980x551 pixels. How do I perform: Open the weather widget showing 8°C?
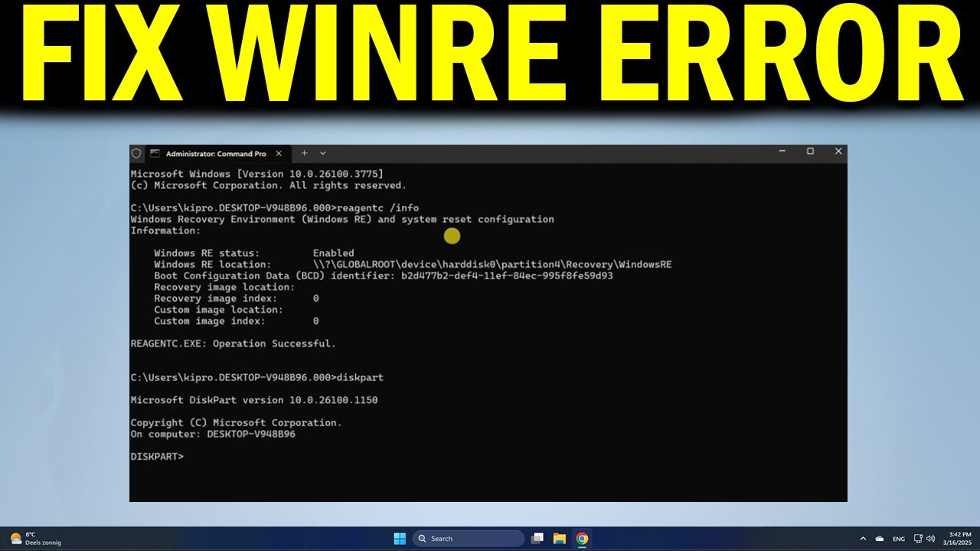coord(35,539)
